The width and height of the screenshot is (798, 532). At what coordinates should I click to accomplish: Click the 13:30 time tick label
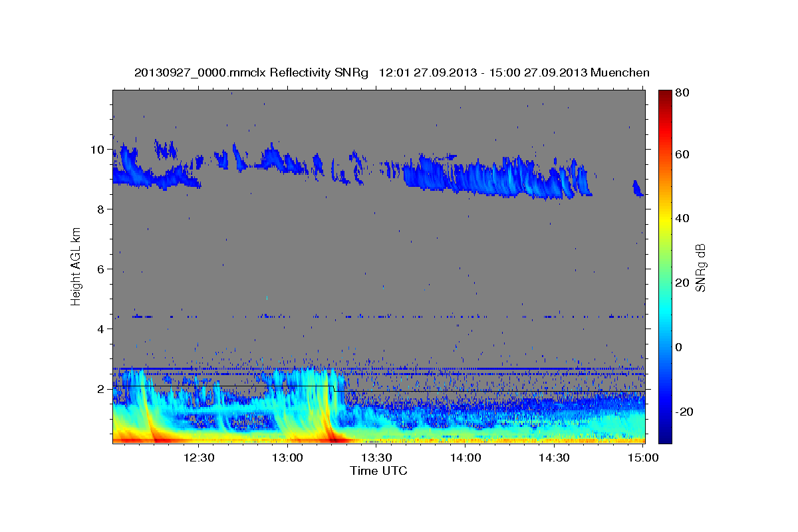point(376,458)
